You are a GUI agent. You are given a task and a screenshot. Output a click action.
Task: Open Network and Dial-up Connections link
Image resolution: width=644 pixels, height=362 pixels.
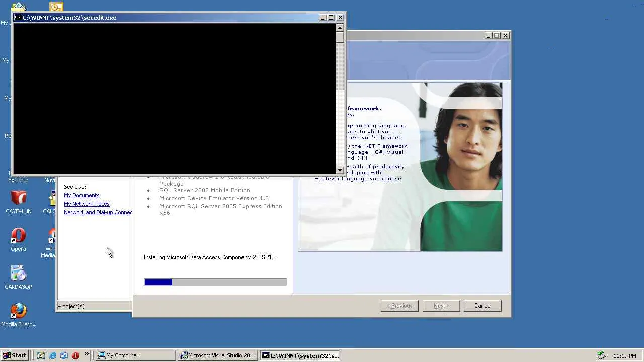point(98,212)
